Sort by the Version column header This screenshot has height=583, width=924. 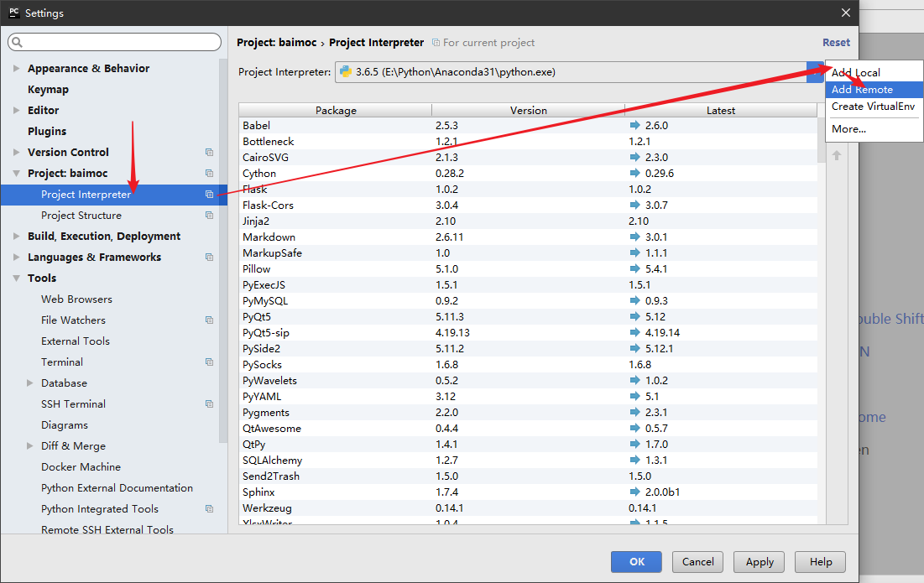coord(528,110)
